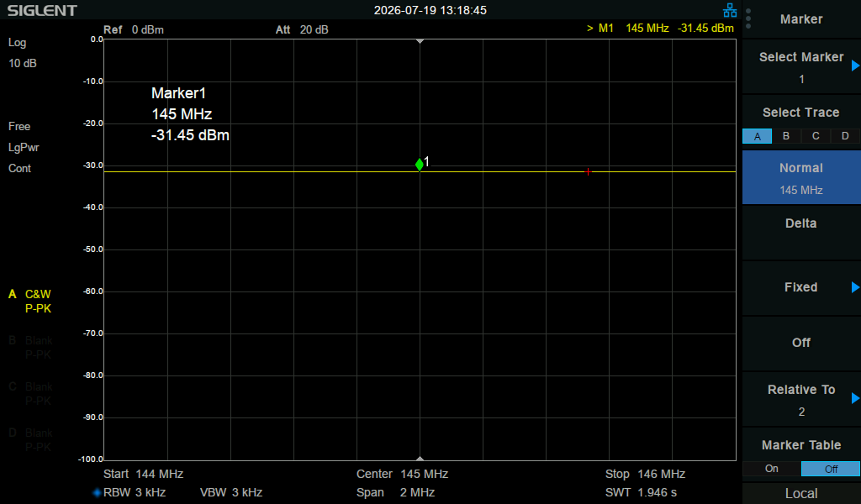Click the SIGLENT logo
The image size is (861, 504).
(42, 10)
